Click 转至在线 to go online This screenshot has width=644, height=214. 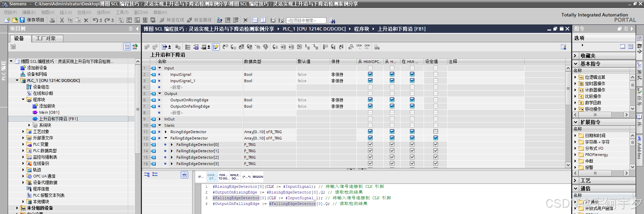tap(172, 20)
